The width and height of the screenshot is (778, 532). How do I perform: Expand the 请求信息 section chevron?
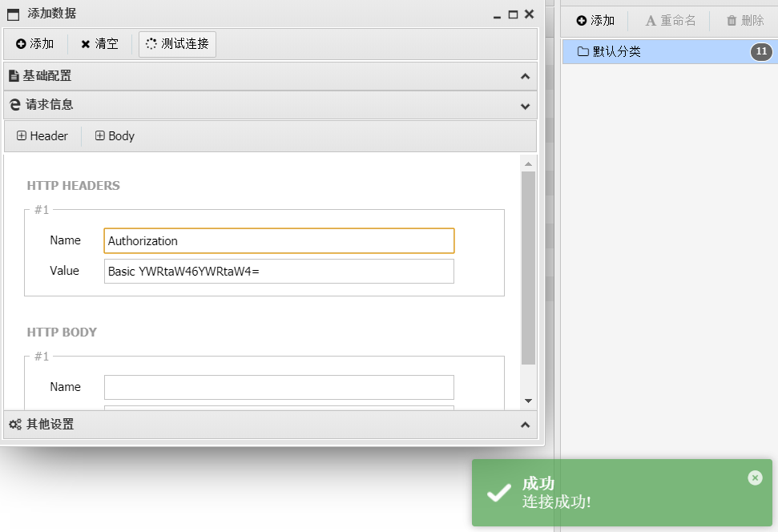pyautogui.click(x=525, y=105)
